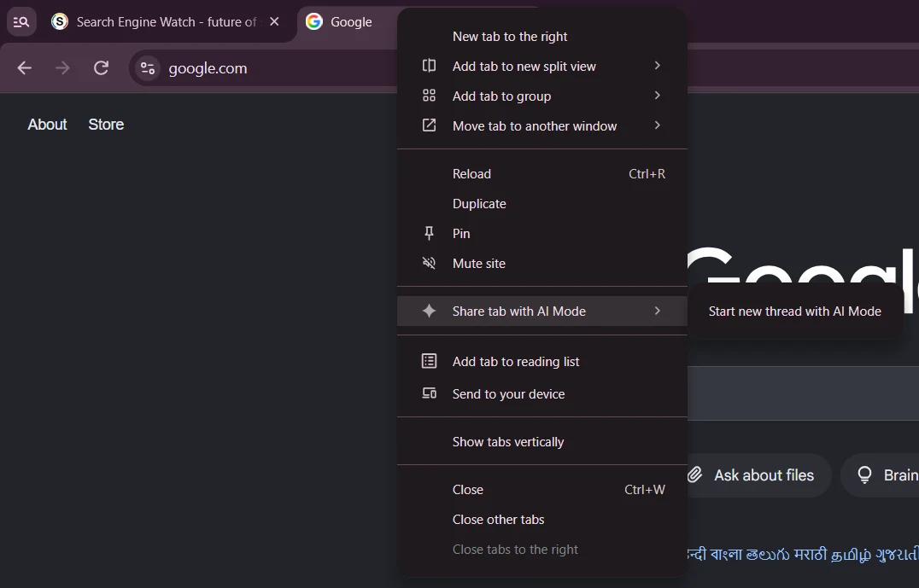This screenshot has width=919, height=588.
Task: Click the reading list icon
Action: pyautogui.click(x=429, y=361)
